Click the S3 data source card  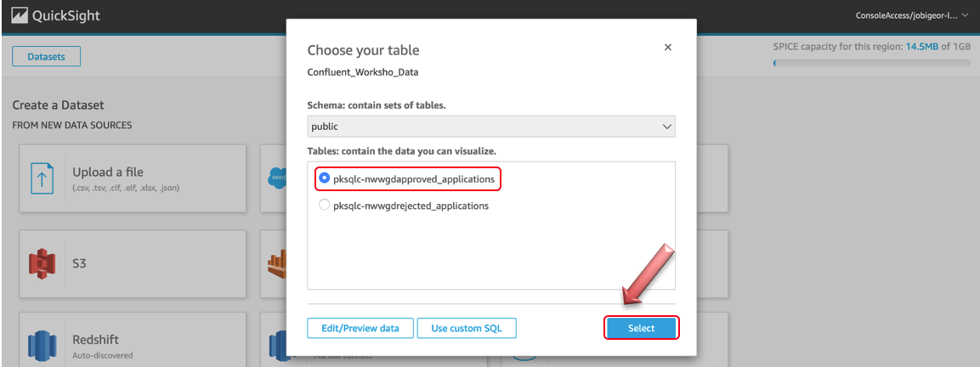pyautogui.click(x=133, y=263)
